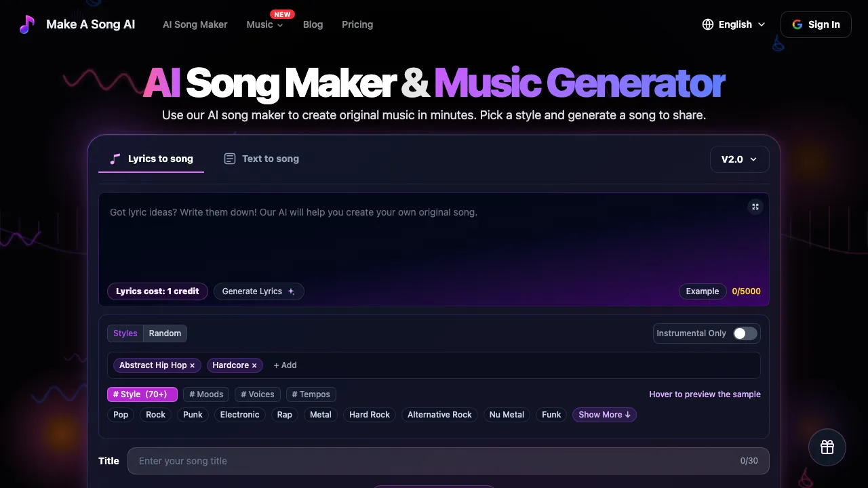Click the 0/5000 character counter
The image size is (868, 488).
[x=746, y=291]
